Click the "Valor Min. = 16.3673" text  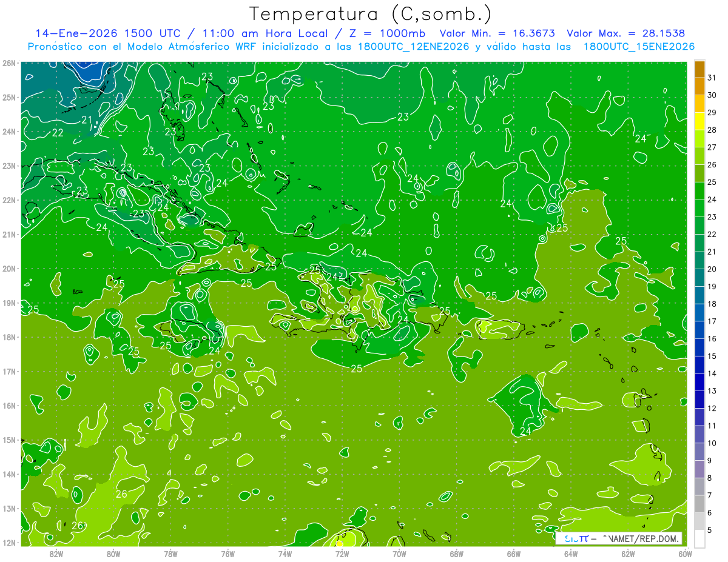tap(497, 33)
